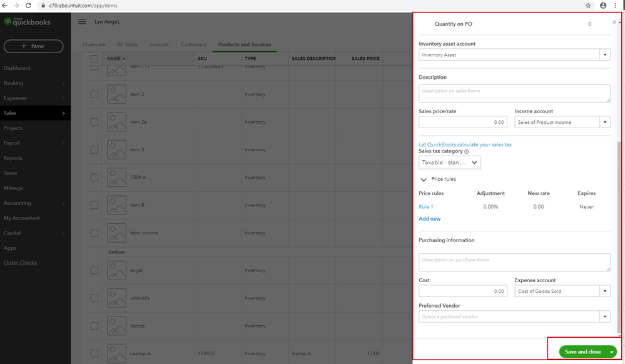
Task: Click the image placeholder for Item 2
Action: click(117, 94)
